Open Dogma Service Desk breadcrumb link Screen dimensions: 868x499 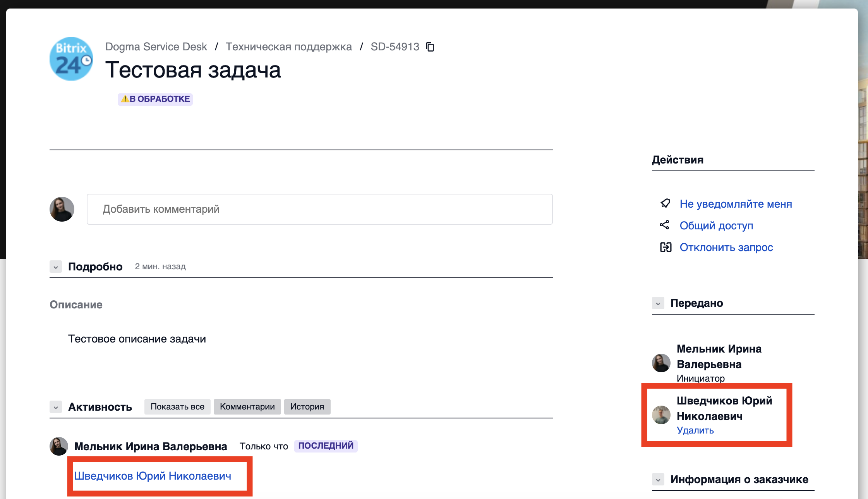tap(156, 47)
